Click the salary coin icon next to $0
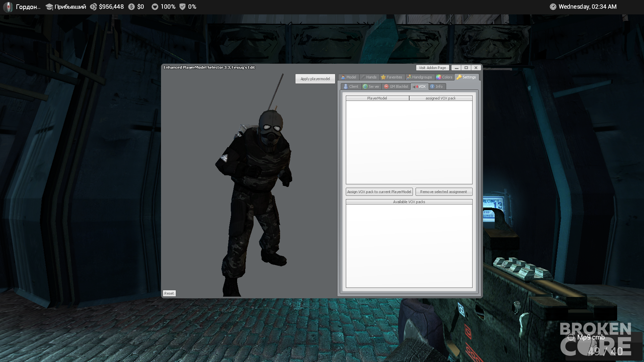The height and width of the screenshot is (362, 644). pos(131,7)
